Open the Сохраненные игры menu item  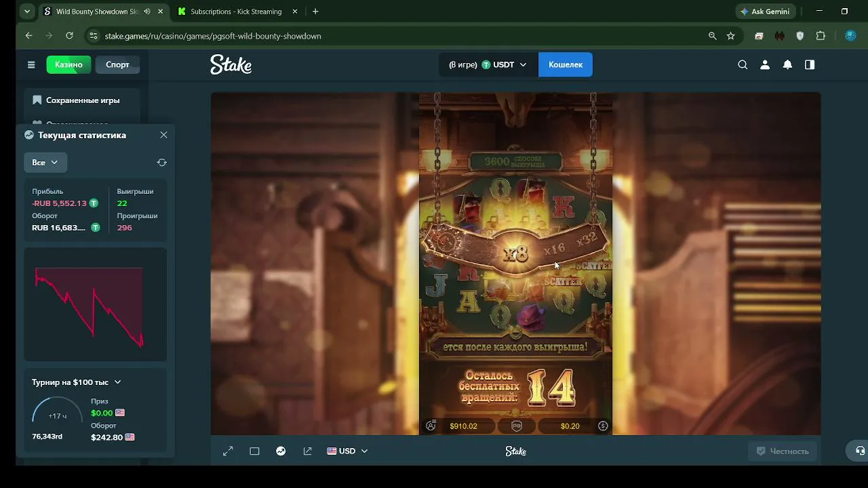click(x=83, y=100)
